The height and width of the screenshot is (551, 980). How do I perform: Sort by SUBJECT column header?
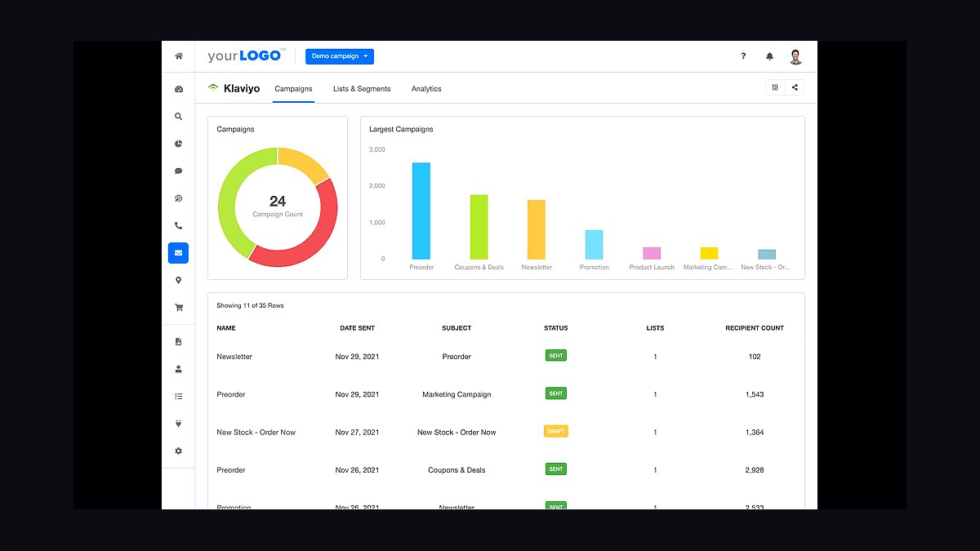(457, 328)
